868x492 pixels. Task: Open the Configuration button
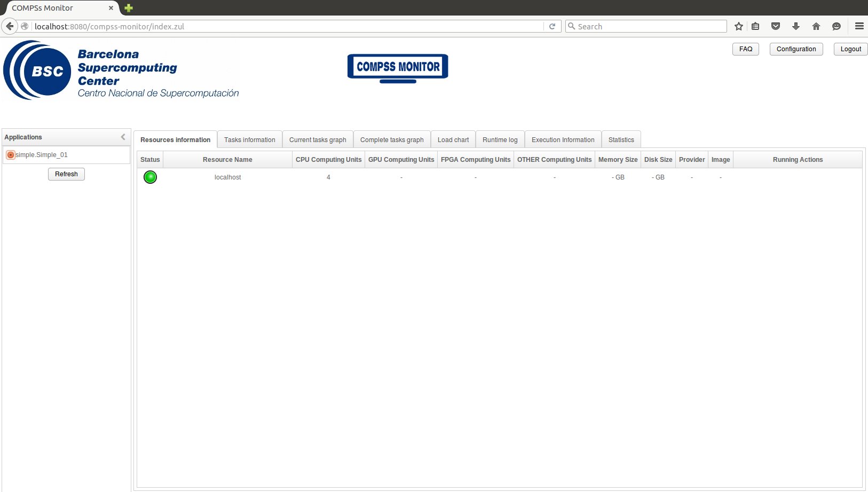tap(796, 49)
